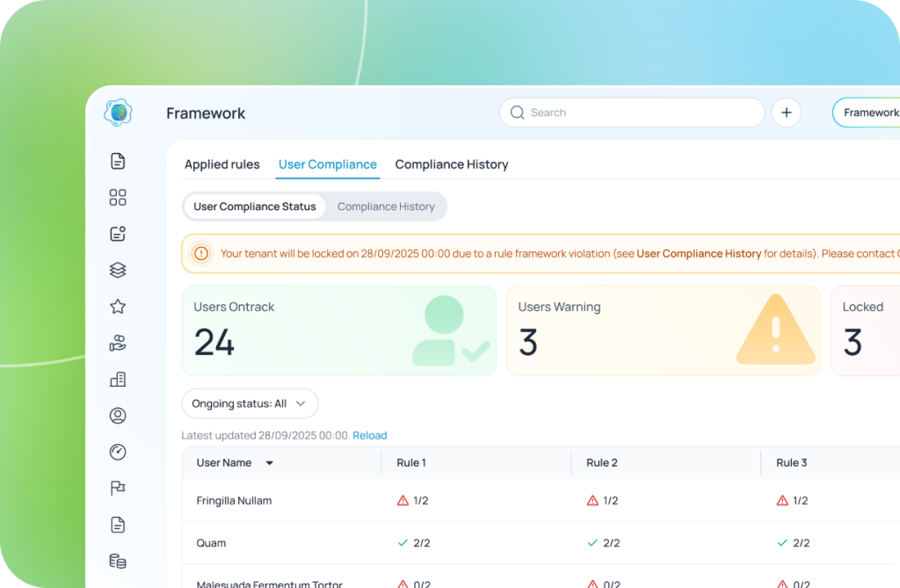Switch to the Applied rules tab
The image size is (900, 588).
[x=222, y=164]
